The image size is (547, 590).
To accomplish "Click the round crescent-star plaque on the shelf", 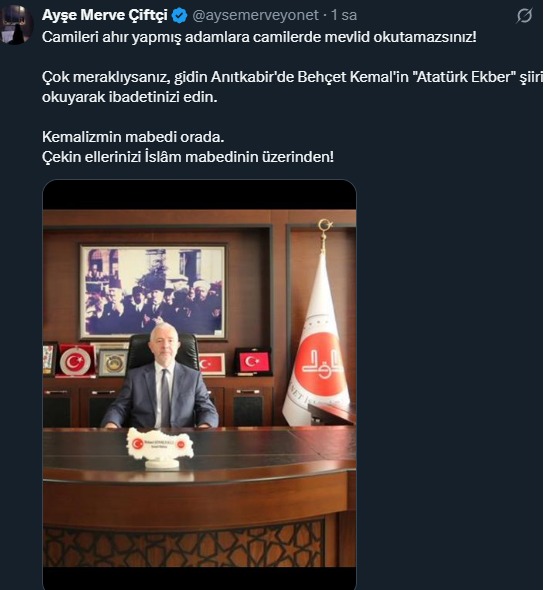I will coord(77,361).
